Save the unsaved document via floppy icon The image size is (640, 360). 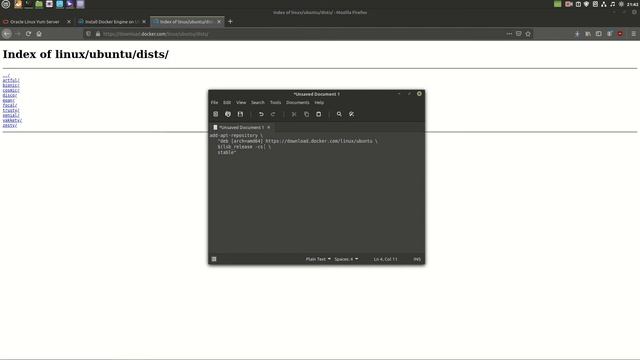tap(240, 114)
